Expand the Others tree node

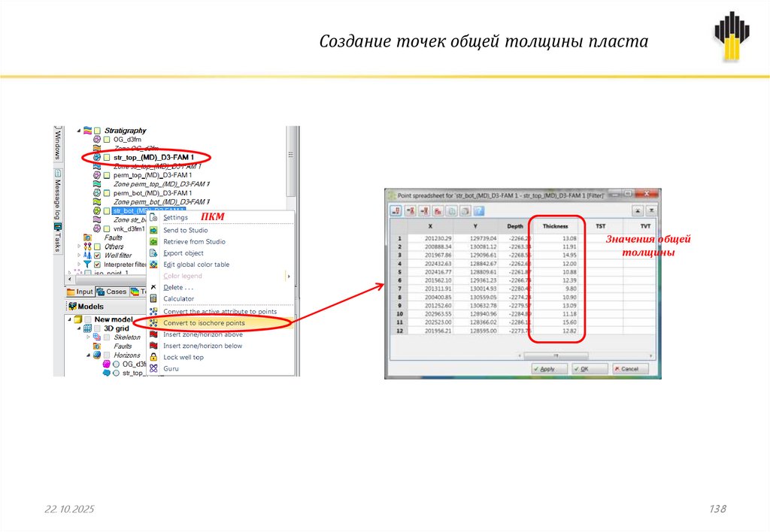(78, 246)
